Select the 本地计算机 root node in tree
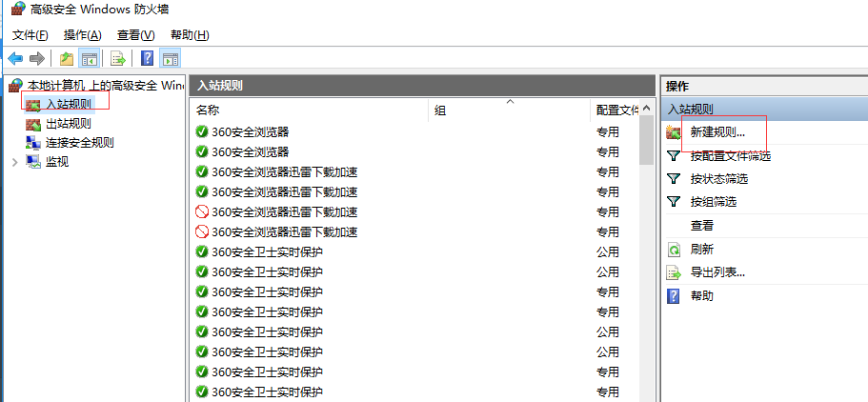Image resolution: width=868 pixels, height=402 pixels. (106, 86)
